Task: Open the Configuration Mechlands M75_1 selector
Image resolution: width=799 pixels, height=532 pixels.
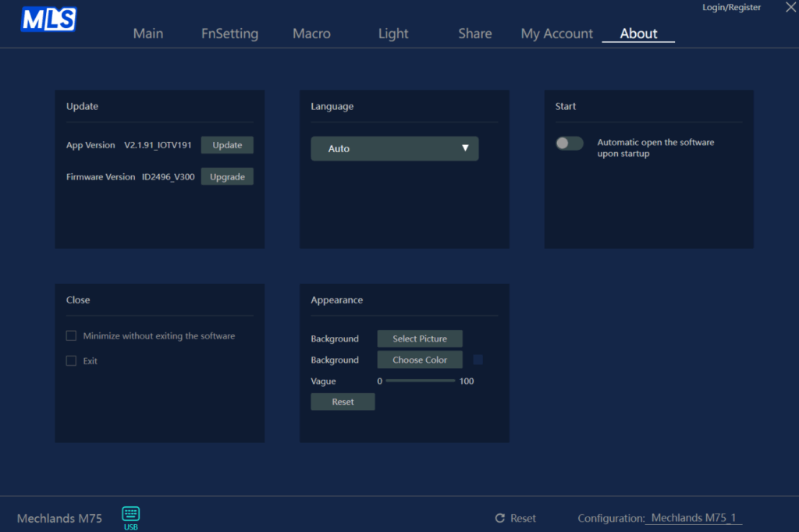Action: point(693,518)
